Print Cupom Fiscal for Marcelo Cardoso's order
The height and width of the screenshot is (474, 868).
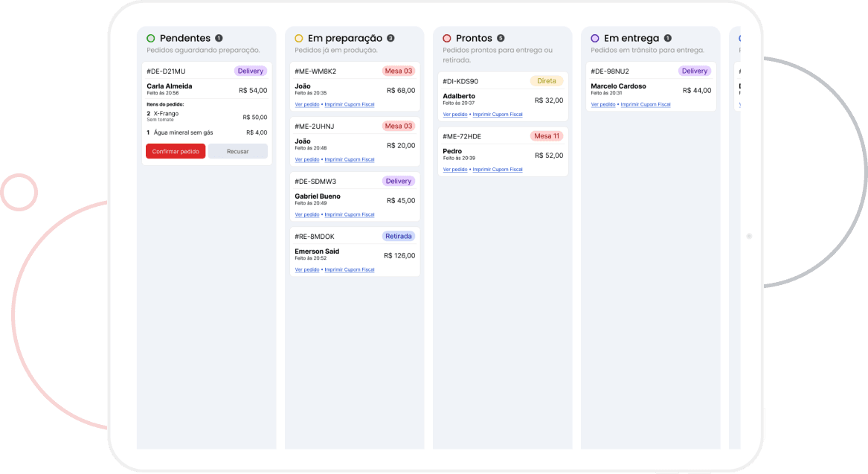pos(646,105)
